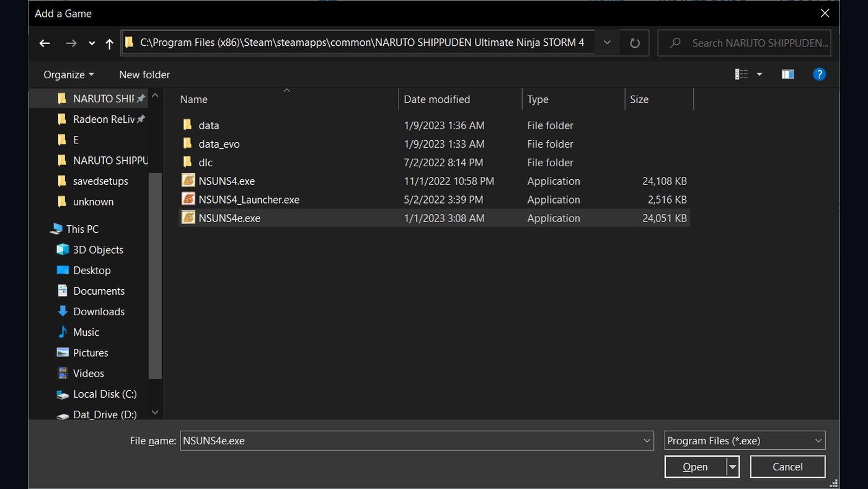Expand the address bar history dropdown

[x=607, y=43]
